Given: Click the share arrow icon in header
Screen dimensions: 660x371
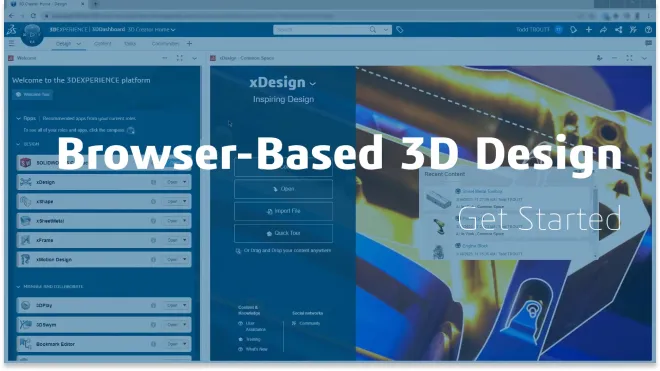Looking at the screenshot, I should 603,29.
